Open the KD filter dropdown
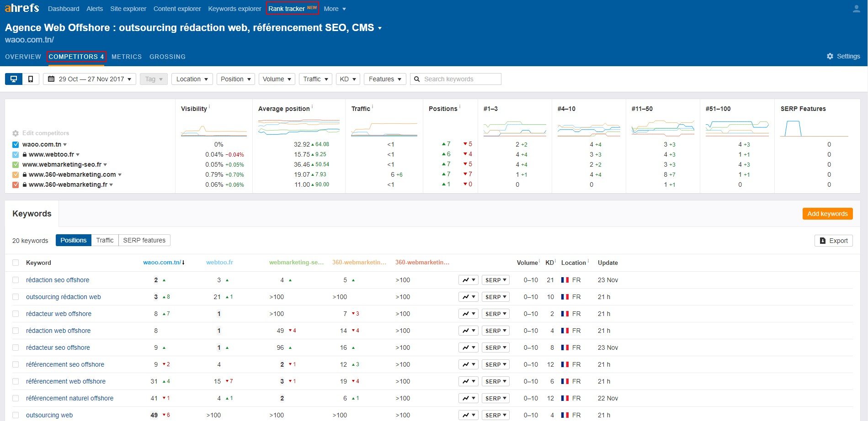 click(348, 79)
